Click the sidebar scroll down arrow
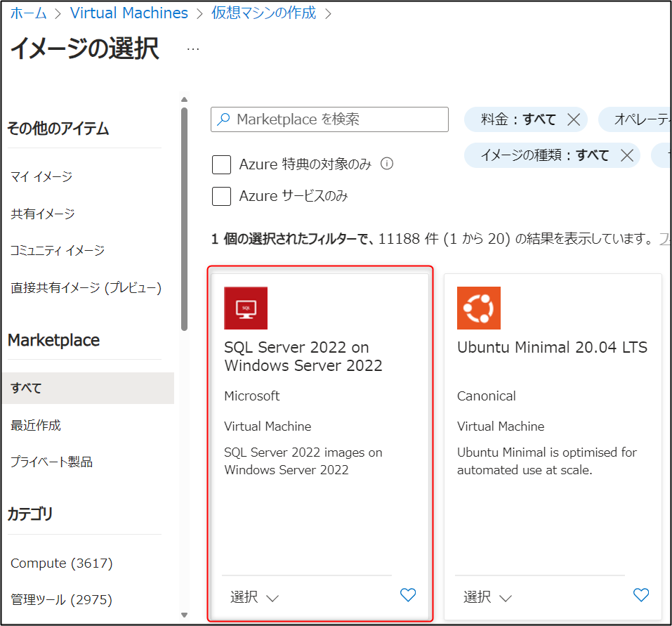Screen dimensions: 672x626 click(x=184, y=615)
